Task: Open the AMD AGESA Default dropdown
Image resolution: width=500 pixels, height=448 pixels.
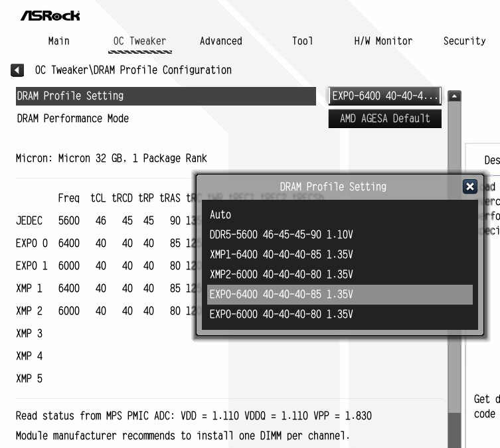Action: point(385,119)
